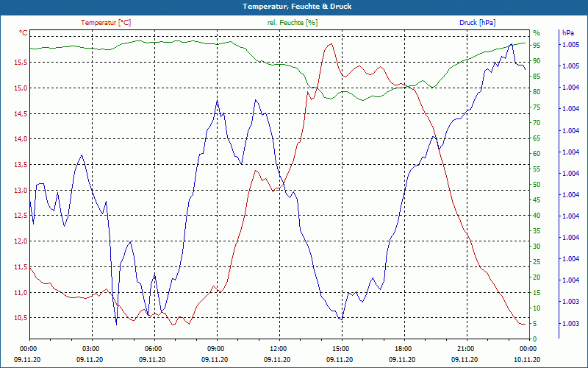
Task: Click the chart title 'Temperatur, Feuchte & Druck'
Action: [x=297, y=7]
